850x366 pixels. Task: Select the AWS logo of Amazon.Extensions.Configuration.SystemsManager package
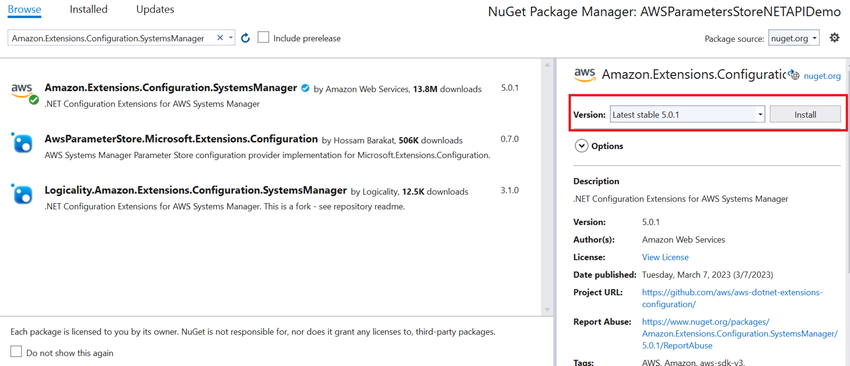pyautogui.click(x=23, y=92)
